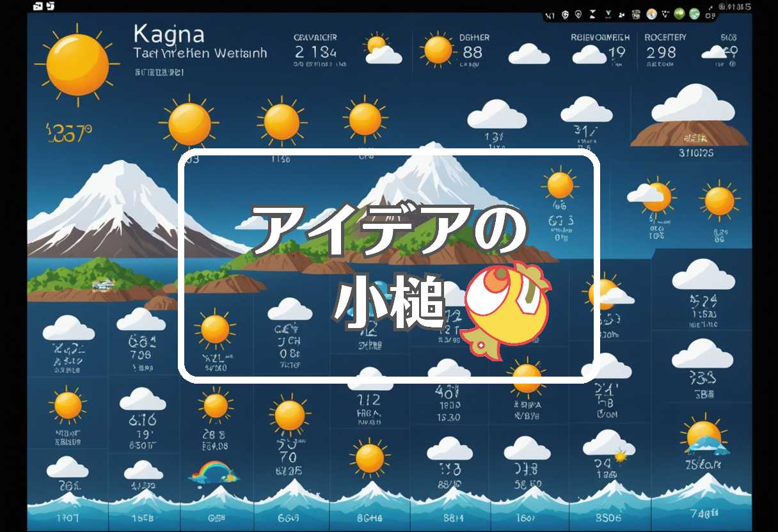The image size is (778, 532).
Task: Click the ROCETEY 298 reading
Action: point(663,46)
